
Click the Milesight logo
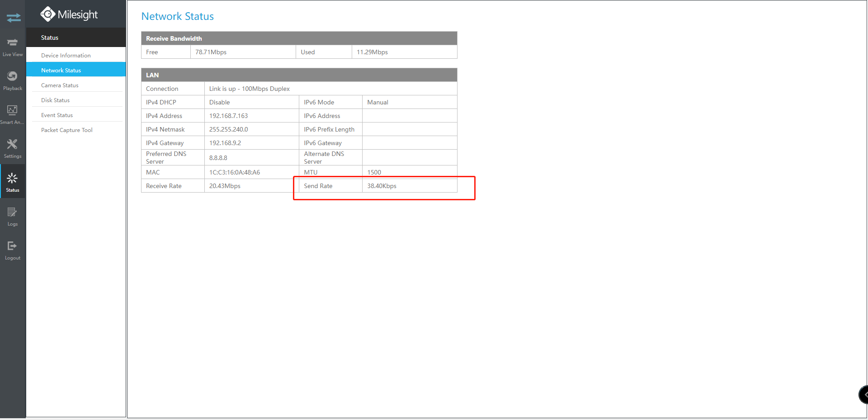69,14
